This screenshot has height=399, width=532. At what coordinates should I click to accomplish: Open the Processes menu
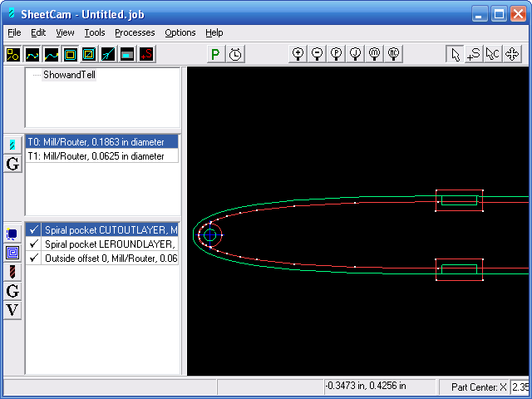(135, 33)
